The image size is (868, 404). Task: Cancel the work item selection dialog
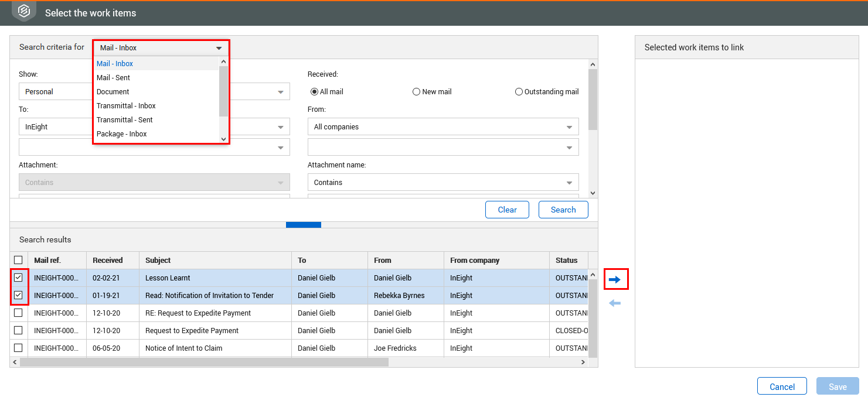tap(782, 386)
